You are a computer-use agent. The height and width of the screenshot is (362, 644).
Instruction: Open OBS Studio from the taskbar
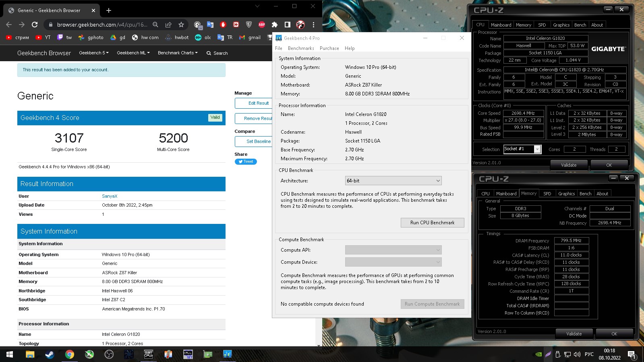click(109, 354)
